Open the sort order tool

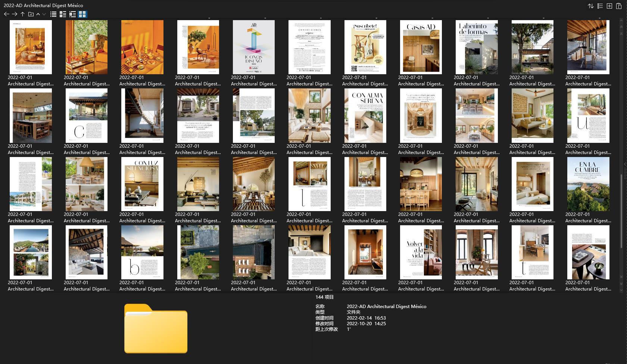click(591, 6)
